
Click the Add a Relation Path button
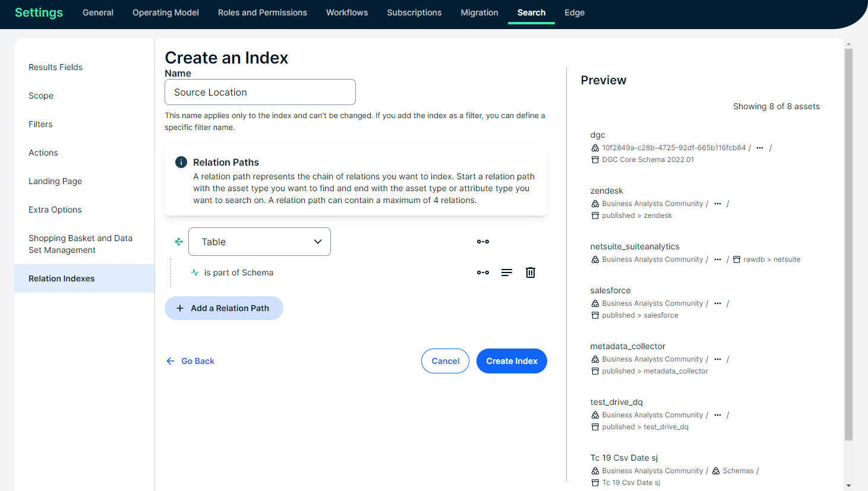point(224,308)
